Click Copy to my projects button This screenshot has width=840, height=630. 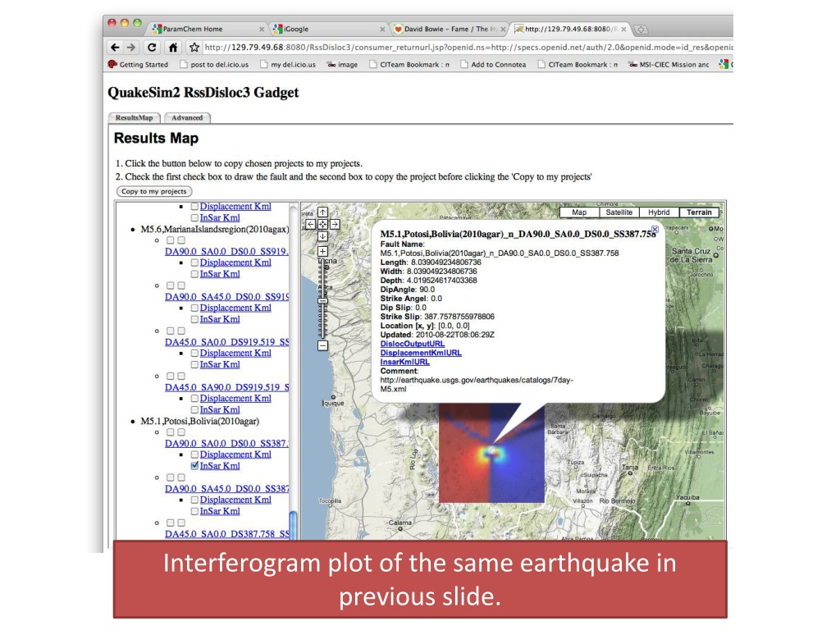[x=153, y=191]
